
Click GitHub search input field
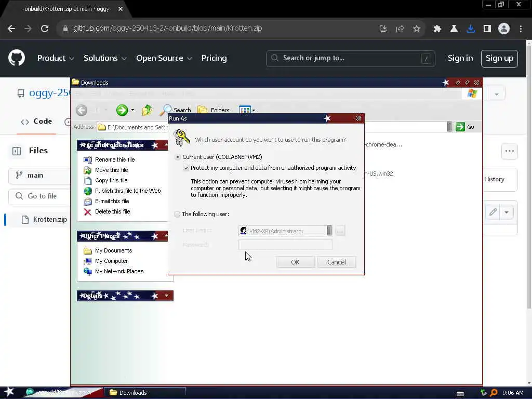click(x=351, y=58)
